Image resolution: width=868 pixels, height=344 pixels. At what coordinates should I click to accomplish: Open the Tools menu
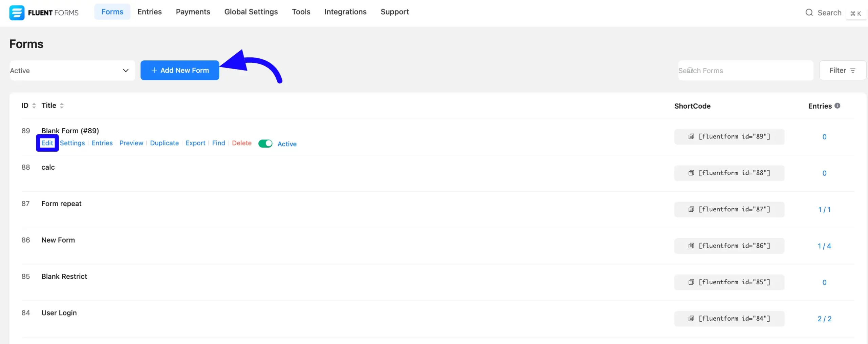point(301,12)
